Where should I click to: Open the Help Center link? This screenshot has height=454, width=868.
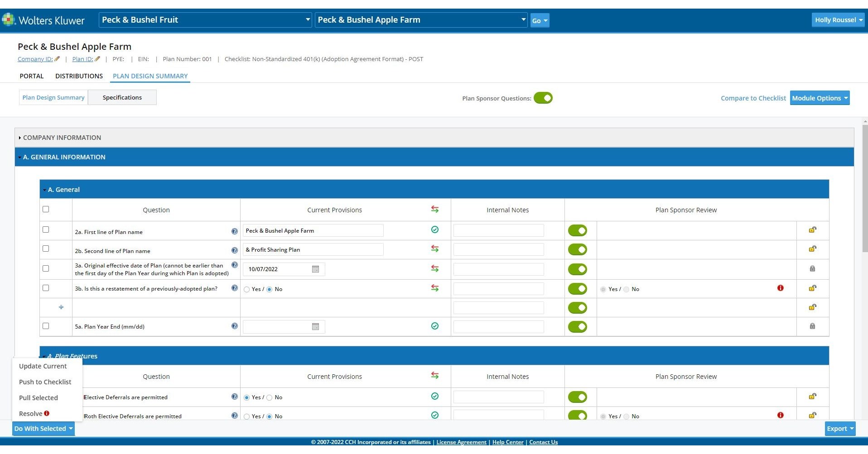pos(507,442)
